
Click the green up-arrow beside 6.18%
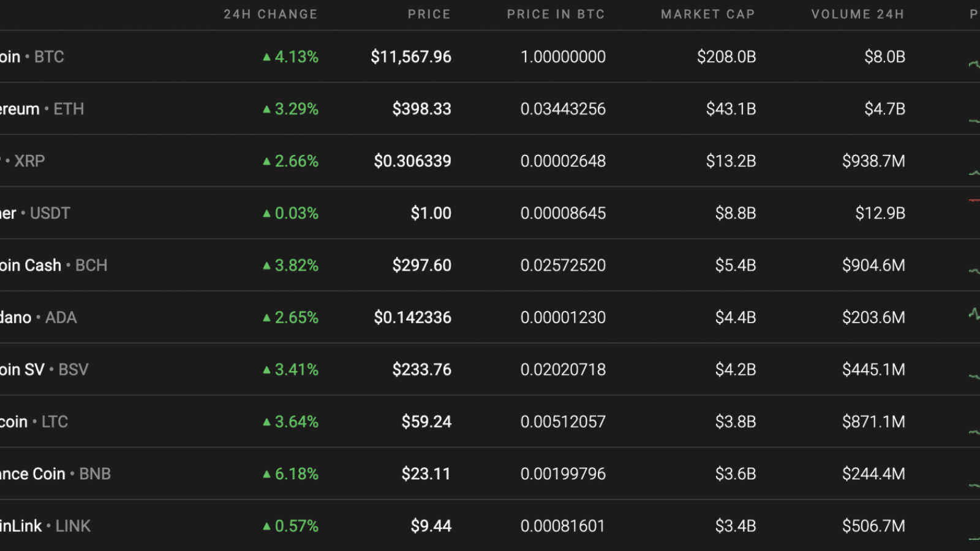coord(266,474)
